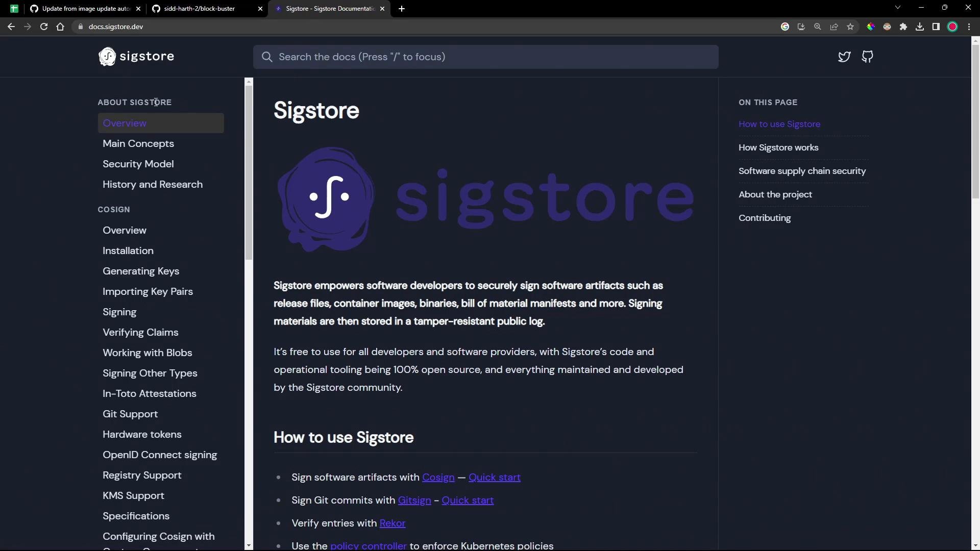Viewport: 980px width, 551px height.
Task: Click the search magnifier icon
Action: click(x=267, y=57)
